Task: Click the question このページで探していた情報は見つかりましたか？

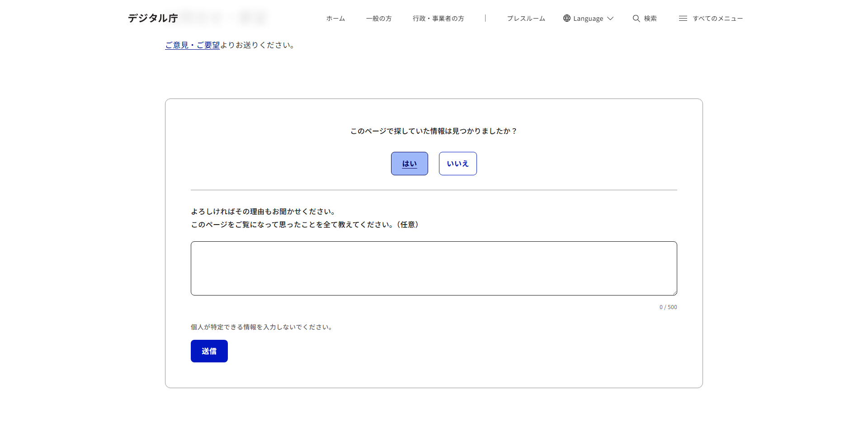Action: tap(434, 131)
